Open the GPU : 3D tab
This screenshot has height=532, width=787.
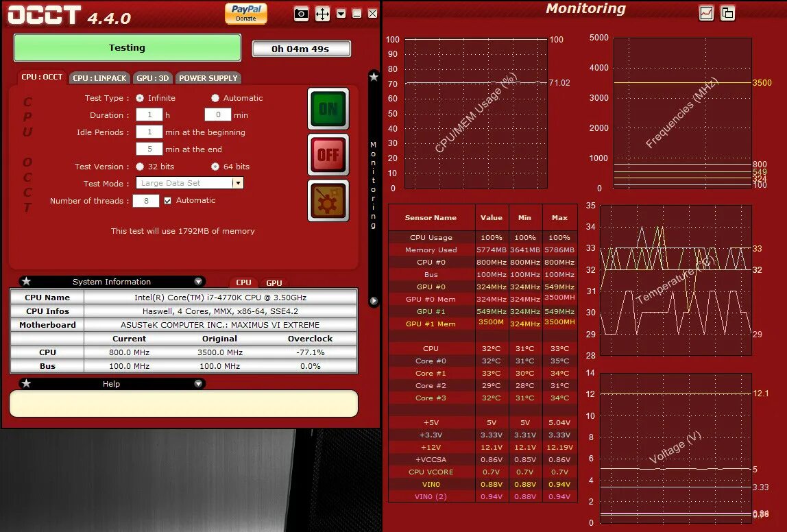coord(153,77)
